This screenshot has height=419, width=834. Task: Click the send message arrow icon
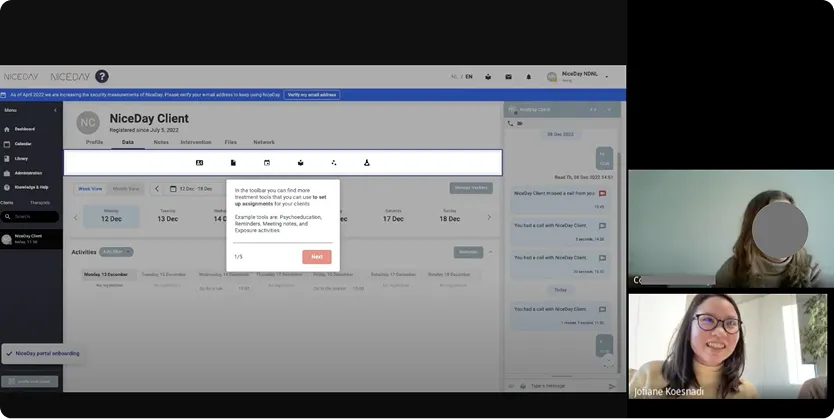(612, 386)
